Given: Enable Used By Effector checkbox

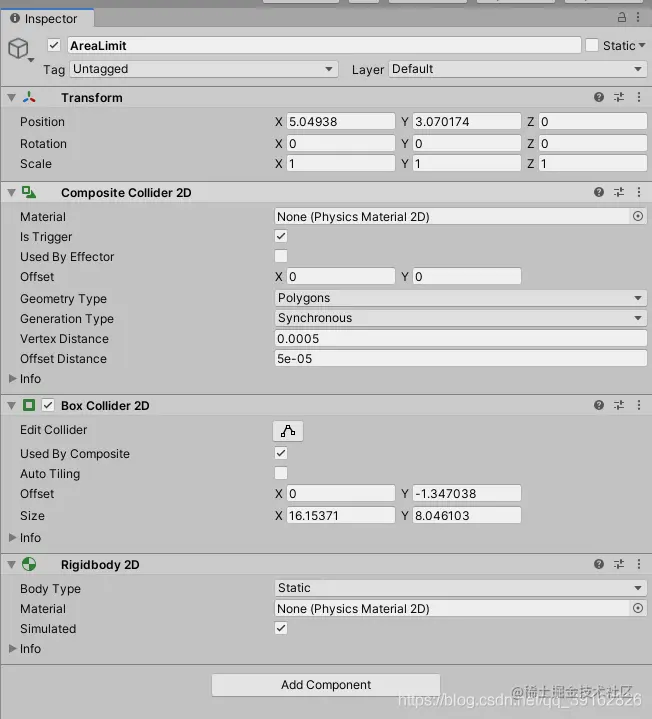Looking at the screenshot, I should (x=281, y=256).
